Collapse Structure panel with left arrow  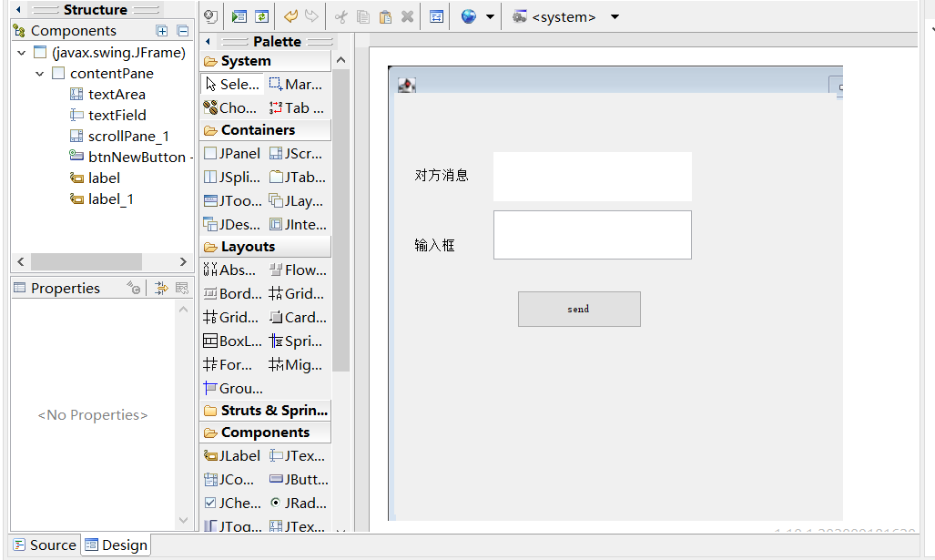coord(18,9)
